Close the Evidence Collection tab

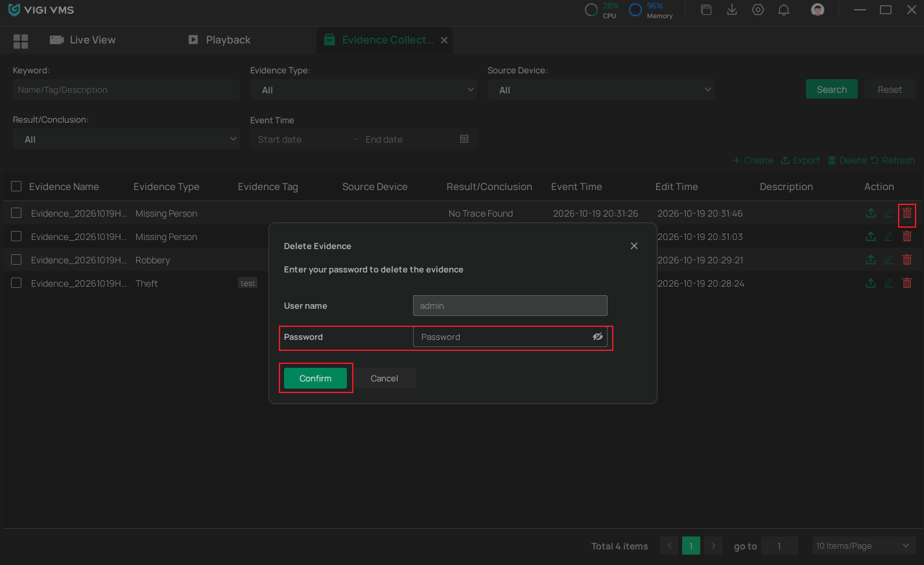click(444, 40)
